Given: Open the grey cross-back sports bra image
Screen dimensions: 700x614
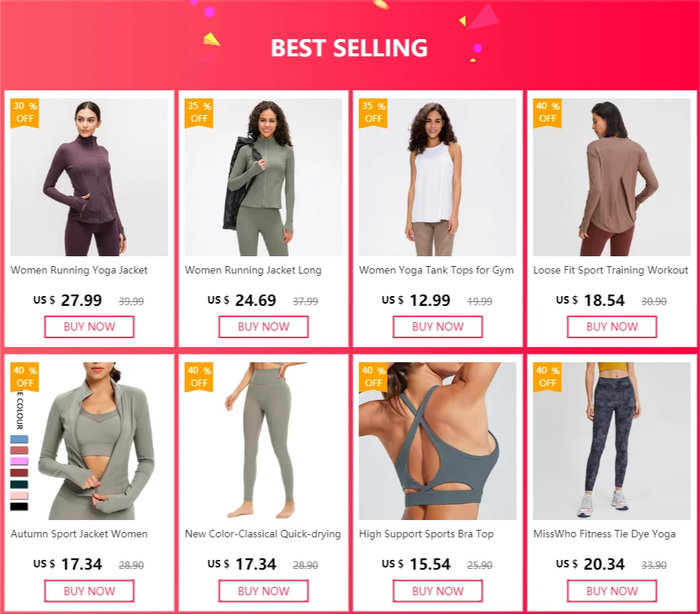Looking at the screenshot, I should pyautogui.click(x=437, y=441).
